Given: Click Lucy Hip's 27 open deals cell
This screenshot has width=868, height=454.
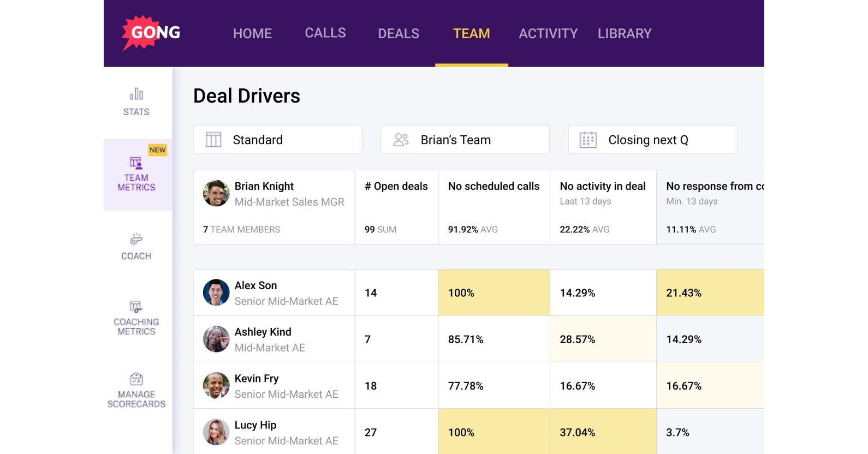Looking at the screenshot, I should pyautogui.click(x=396, y=432).
